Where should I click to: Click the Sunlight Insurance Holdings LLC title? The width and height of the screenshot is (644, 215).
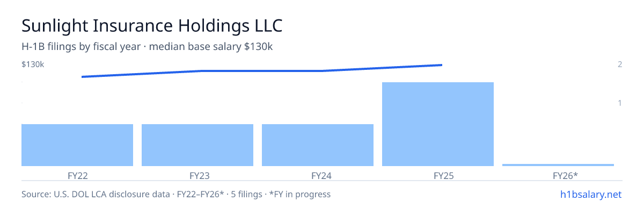152,25
